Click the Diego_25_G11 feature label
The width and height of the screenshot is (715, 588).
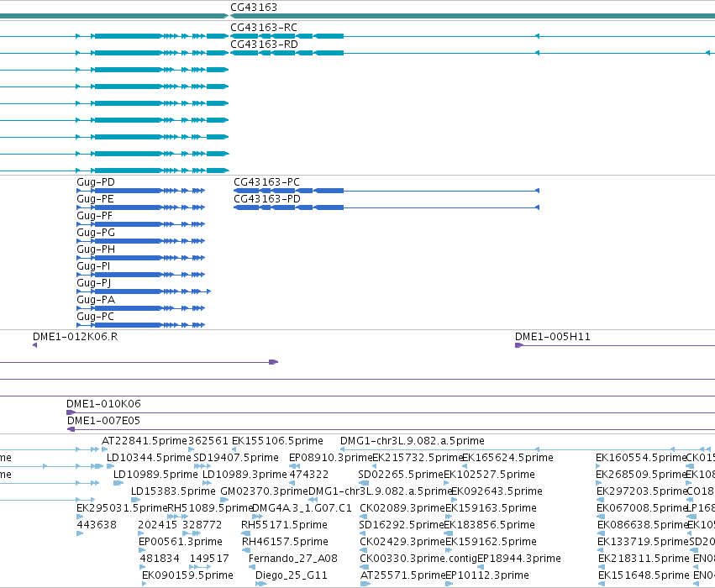(292, 575)
